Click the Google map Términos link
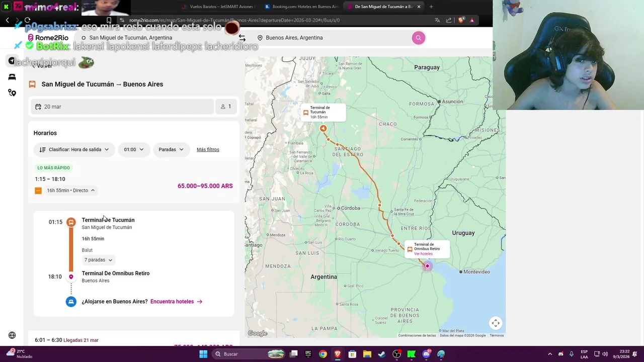644x362 pixels. click(x=497, y=335)
